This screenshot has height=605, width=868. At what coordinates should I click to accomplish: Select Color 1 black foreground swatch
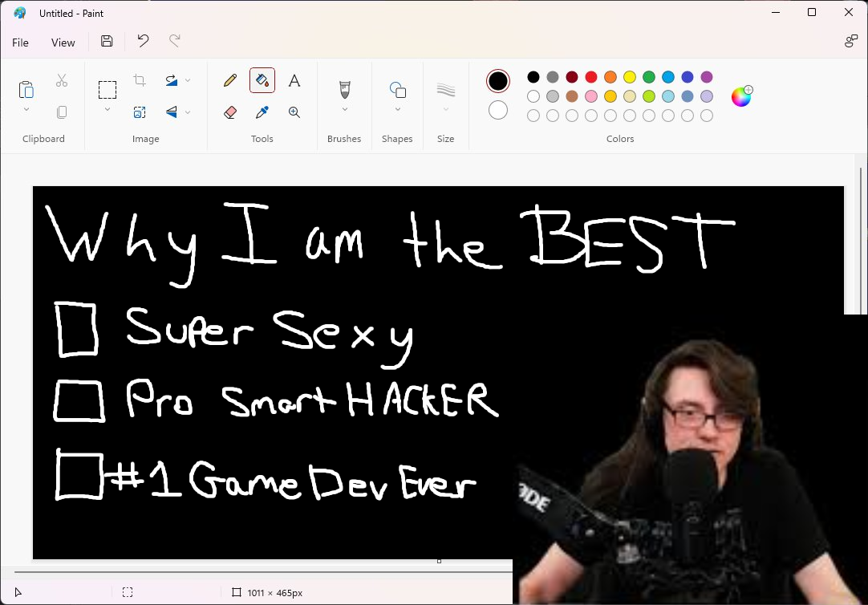pyautogui.click(x=497, y=81)
